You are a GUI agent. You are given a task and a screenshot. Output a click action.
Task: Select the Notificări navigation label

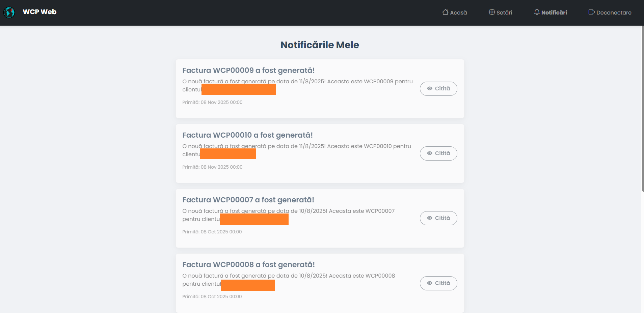(554, 12)
